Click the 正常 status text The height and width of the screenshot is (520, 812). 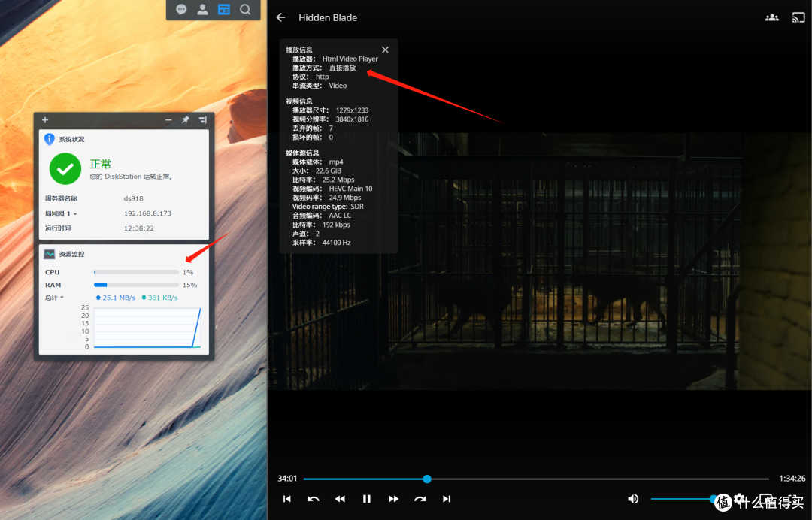pos(101,164)
